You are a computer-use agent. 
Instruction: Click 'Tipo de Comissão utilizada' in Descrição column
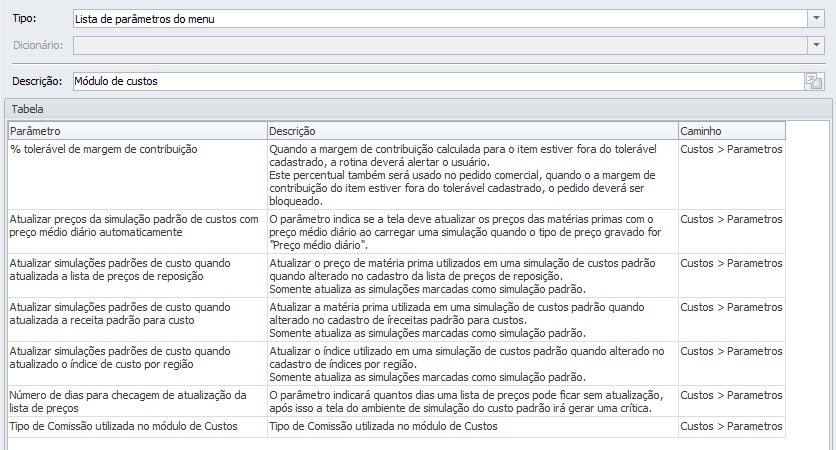coord(472,427)
